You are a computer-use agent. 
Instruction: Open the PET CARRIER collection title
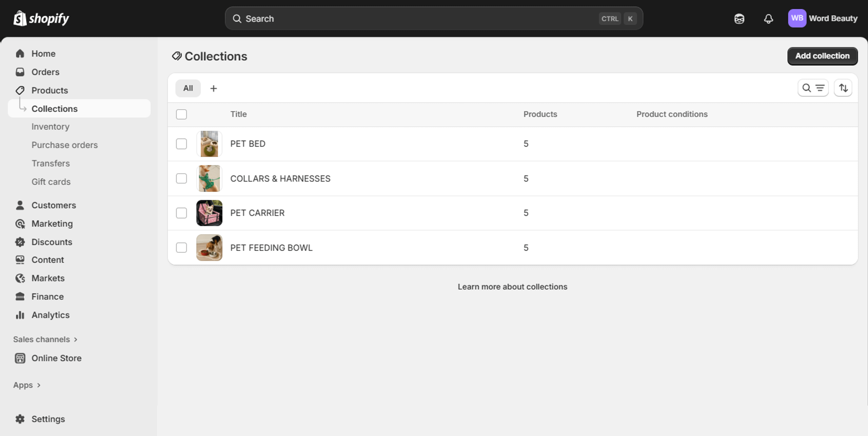coord(257,213)
